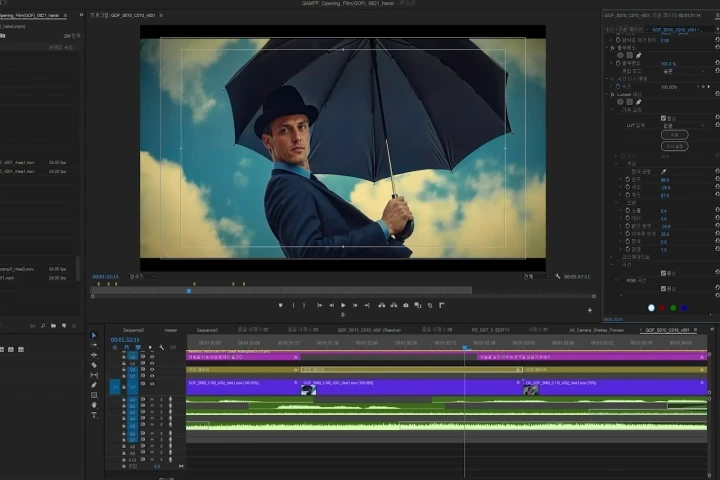Open program monitor Button Editor plus
This screenshot has height=480, width=720.
(590, 311)
